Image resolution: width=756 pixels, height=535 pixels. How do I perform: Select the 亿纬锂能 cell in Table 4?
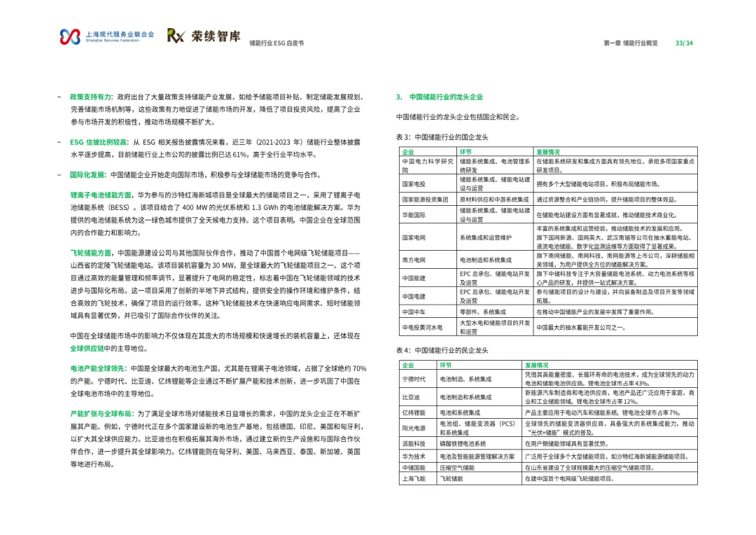pos(418,412)
